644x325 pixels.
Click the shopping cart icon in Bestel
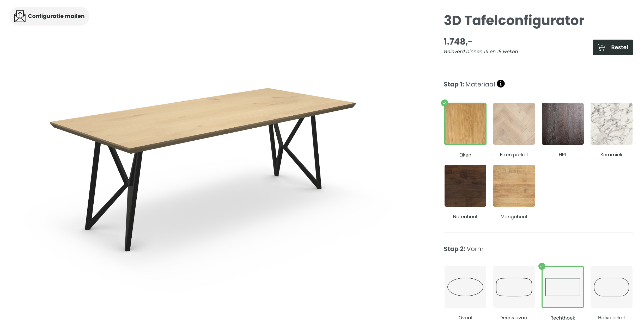click(601, 47)
